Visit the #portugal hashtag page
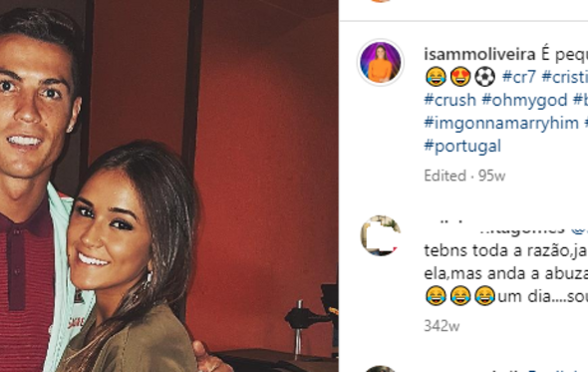 pos(462,147)
